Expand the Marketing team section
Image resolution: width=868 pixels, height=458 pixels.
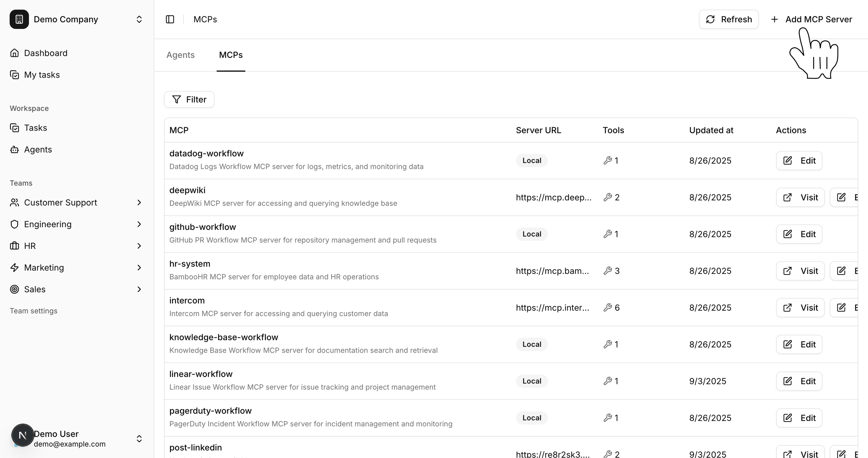pyautogui.click(x=139, y=267)
